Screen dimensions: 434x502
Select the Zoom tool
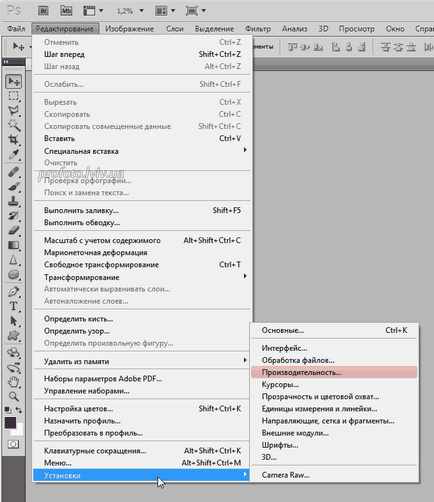click(x=14, y=396)
